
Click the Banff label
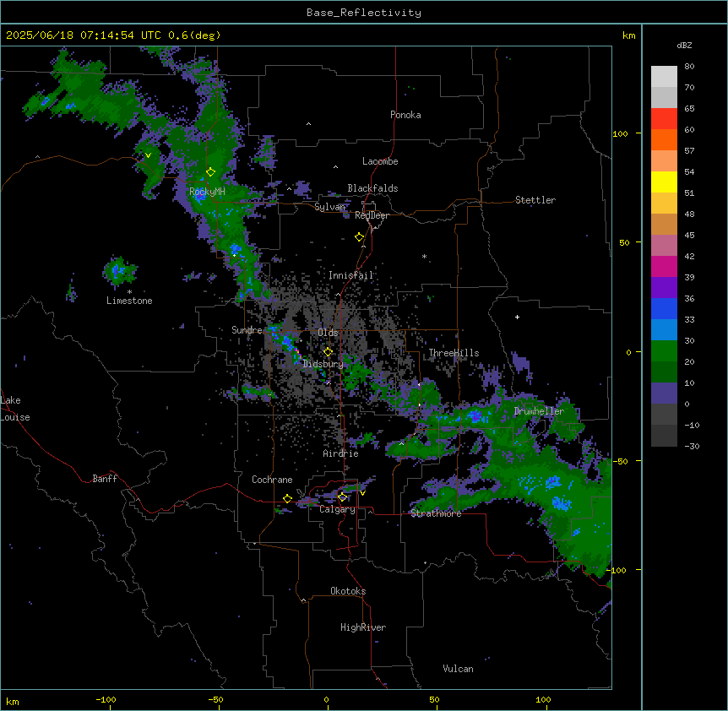coord(105,479)
